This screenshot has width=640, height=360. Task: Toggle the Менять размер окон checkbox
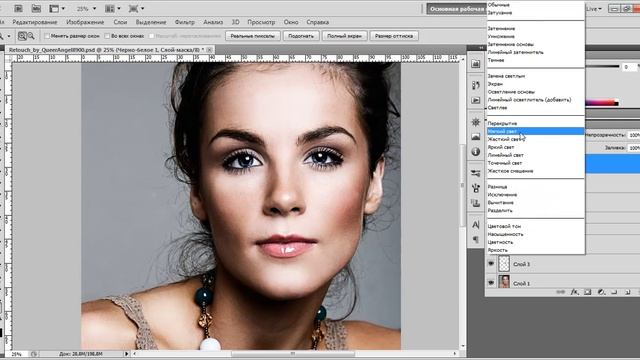tap(47, 36)
